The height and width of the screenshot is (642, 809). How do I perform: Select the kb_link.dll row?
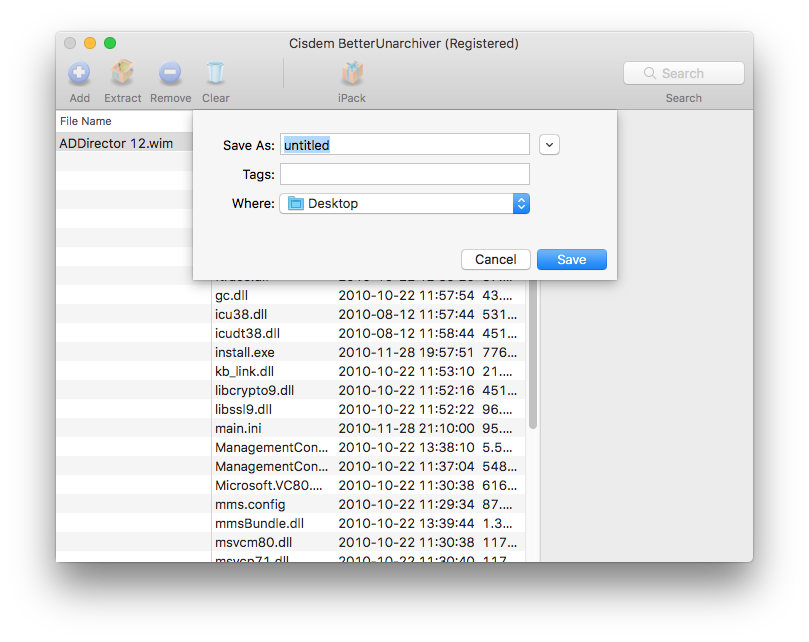coord(368,372)
